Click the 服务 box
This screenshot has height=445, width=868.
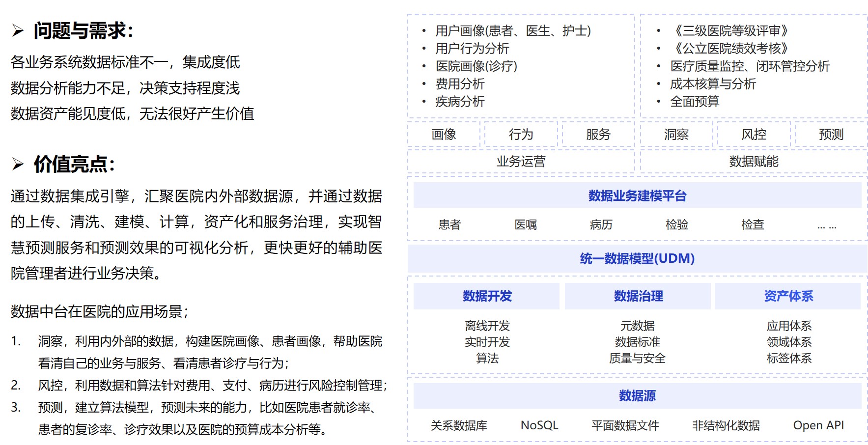598,135
